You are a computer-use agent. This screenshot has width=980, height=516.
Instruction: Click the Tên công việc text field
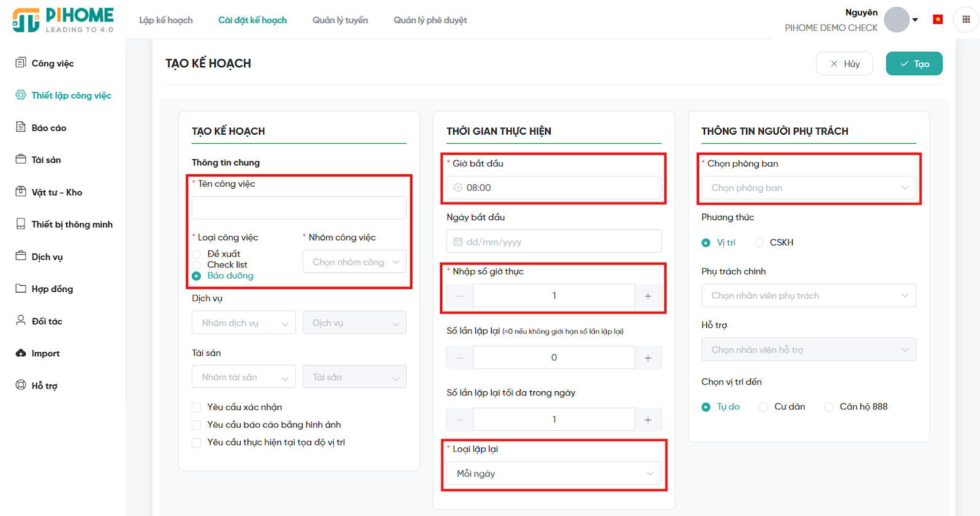pyautogui.click(x=299, y=208)
